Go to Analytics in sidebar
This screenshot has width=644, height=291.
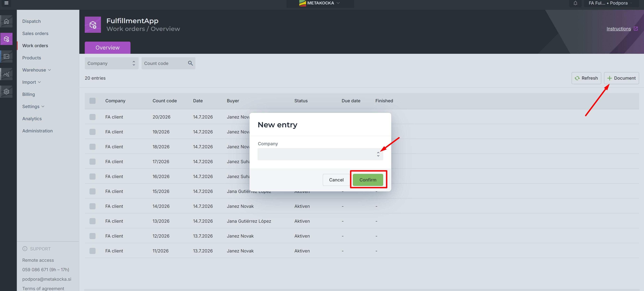click(32, 119)
